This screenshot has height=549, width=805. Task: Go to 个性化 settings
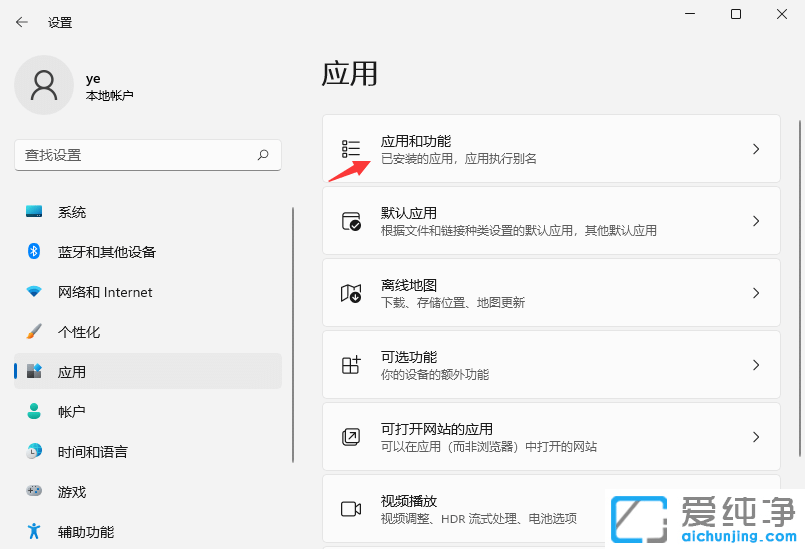pyautogui.click(x=79, y=332)
